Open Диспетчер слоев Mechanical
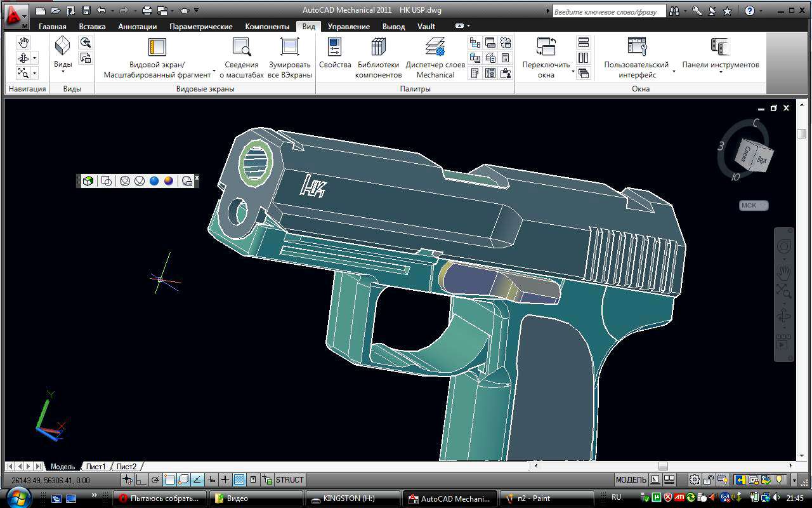 click(x=435, y=57)
